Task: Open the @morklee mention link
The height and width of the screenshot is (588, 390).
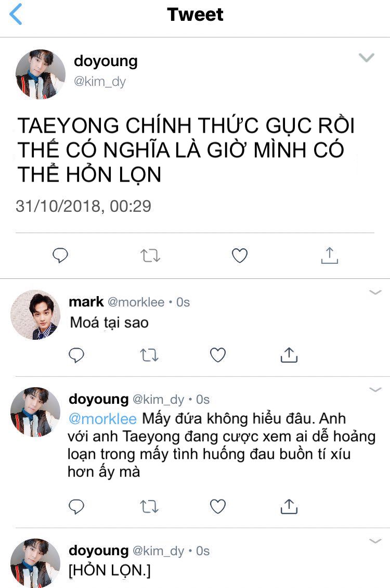Action: [x=102, y=419]
